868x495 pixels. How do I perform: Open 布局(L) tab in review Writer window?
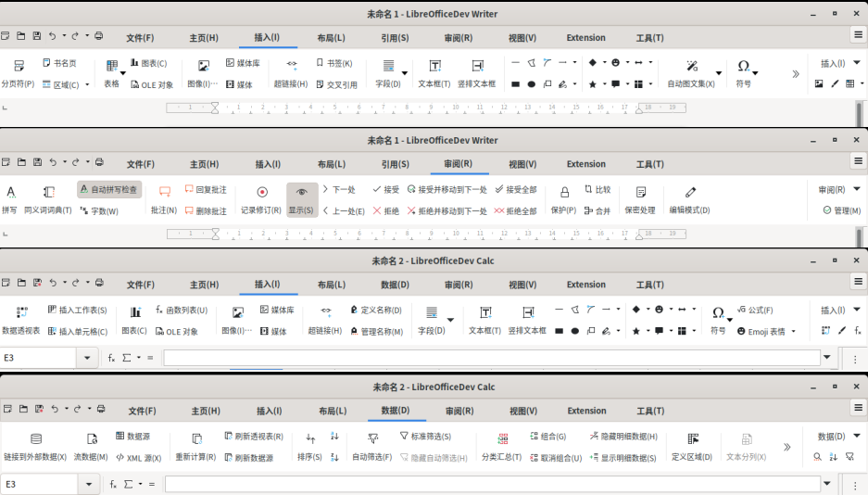tap(332, 164)
